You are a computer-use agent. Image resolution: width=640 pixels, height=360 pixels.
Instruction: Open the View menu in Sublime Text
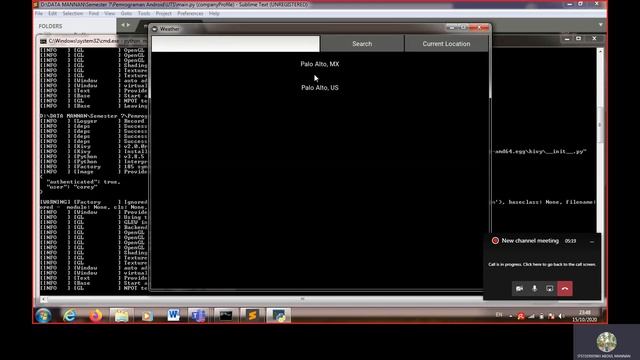pyautogui.click(x=109, y=13)
